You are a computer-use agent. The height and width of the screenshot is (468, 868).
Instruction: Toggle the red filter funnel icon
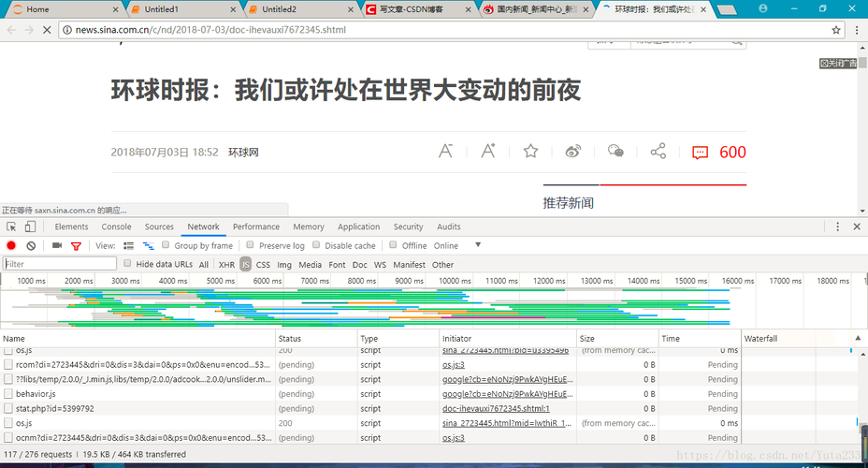click(x=77, y=246)
